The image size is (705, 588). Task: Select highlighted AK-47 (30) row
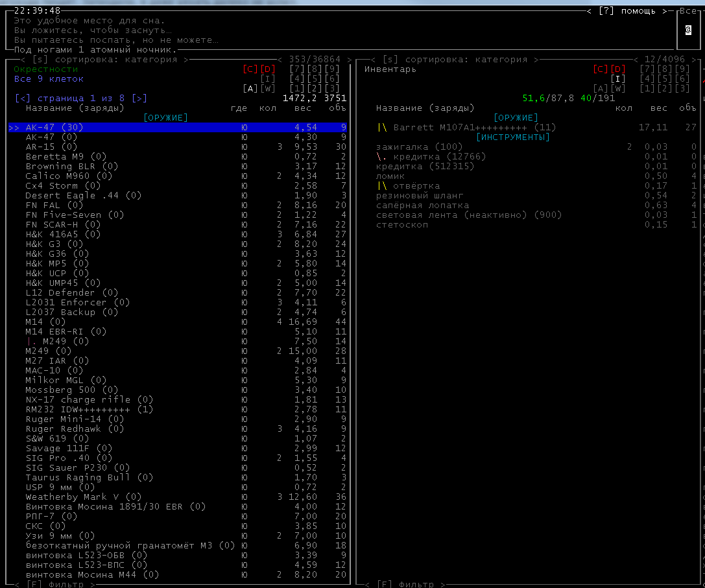tap(178, 127)
